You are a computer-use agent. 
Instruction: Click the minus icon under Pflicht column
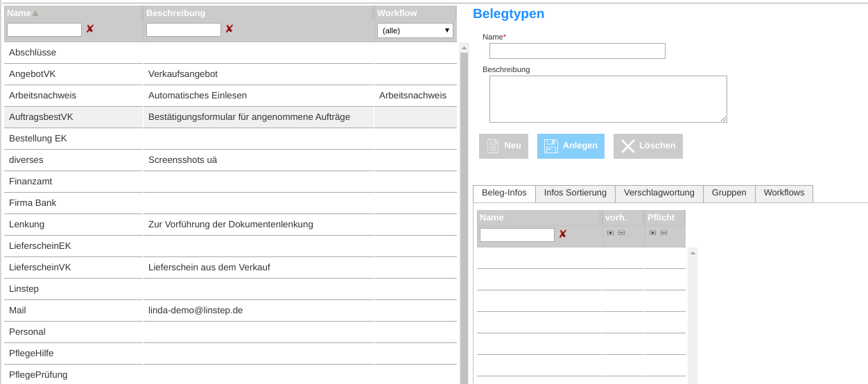point(663,233)
